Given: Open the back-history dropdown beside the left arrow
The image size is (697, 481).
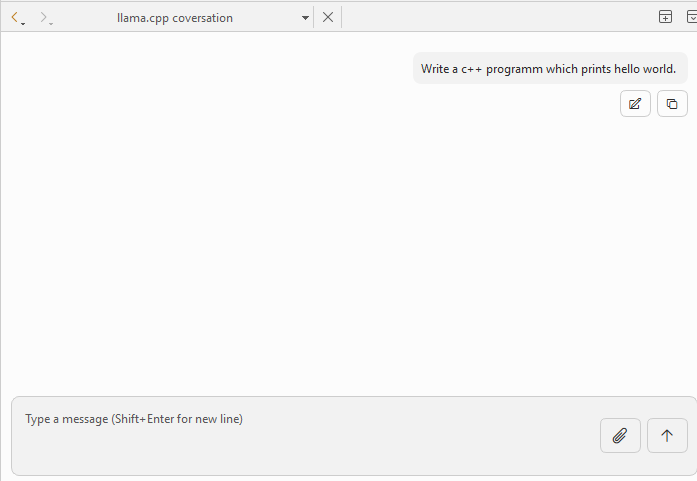Looking at the screenshot, I should pos(23,23).
